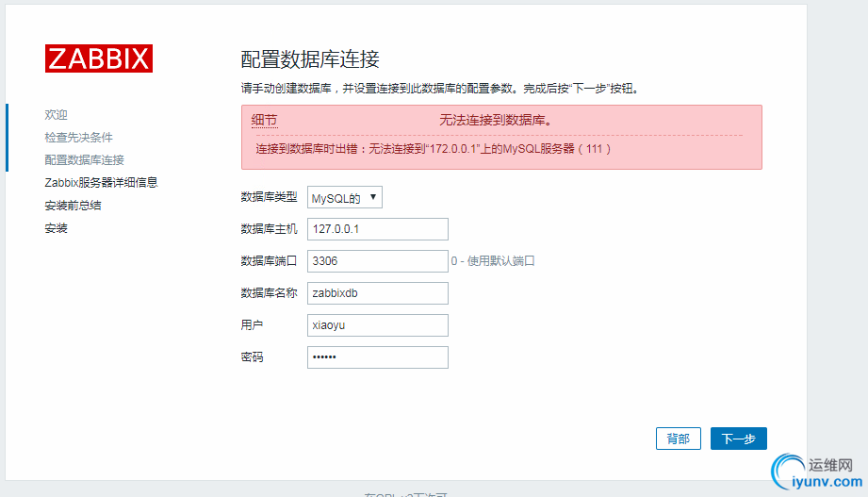The height and width of the screenshot is (497, 868).
Task: Click the user field xiaoyu
Action: tap(378, 325)
